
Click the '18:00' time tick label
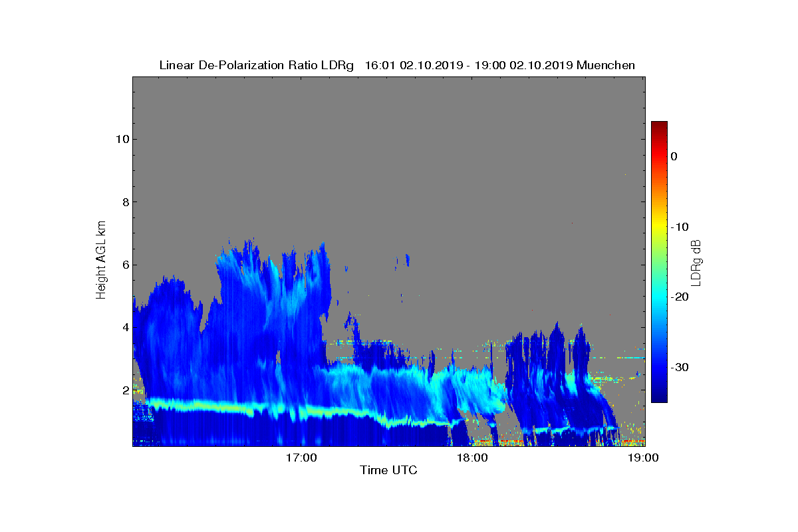(473, 458)
